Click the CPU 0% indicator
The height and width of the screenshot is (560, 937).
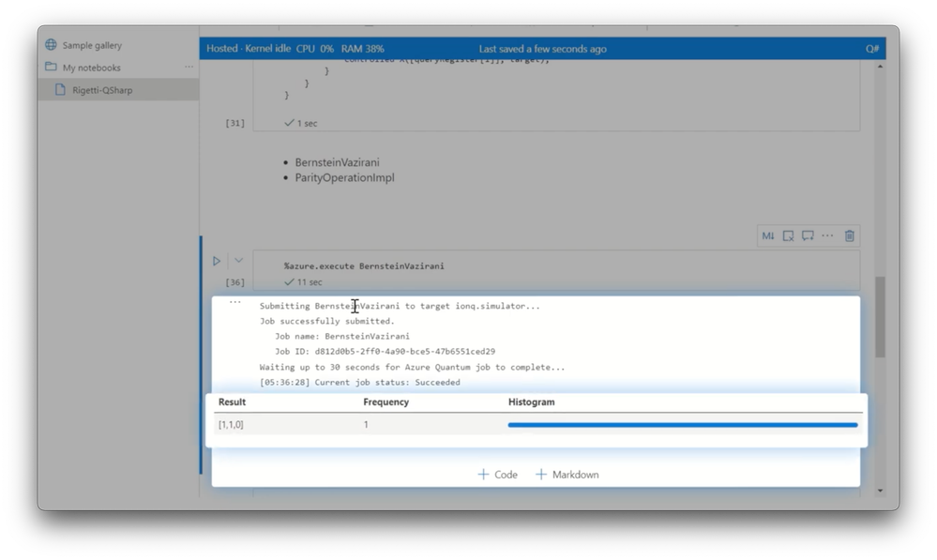[315, 49]
